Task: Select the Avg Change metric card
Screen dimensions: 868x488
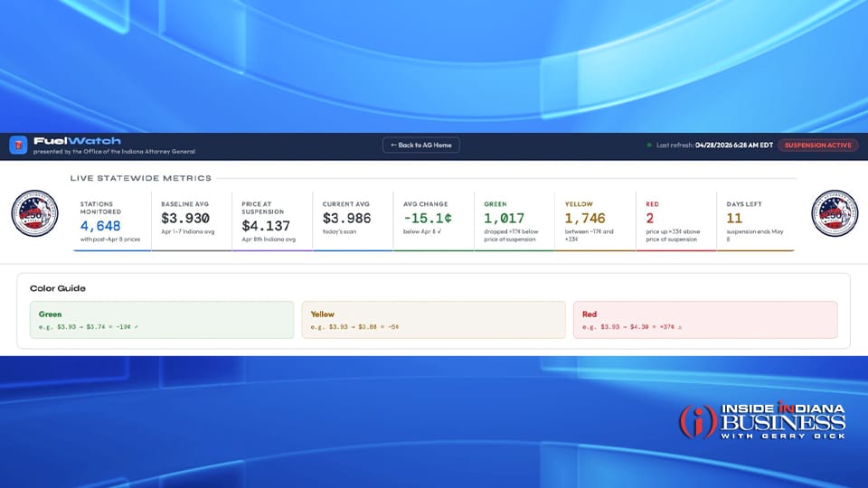Action: (432, 221)
